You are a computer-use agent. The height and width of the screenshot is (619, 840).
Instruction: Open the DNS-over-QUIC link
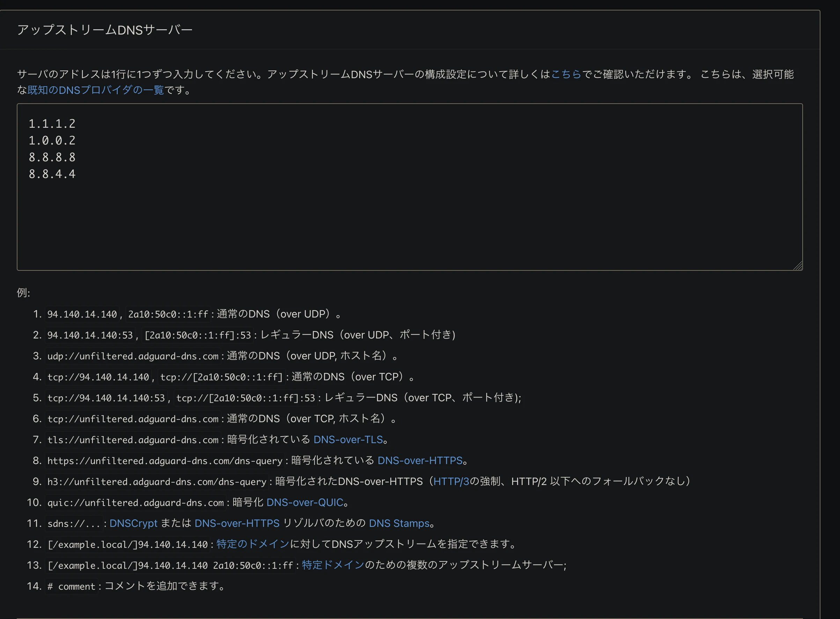[x=305, y=502]
